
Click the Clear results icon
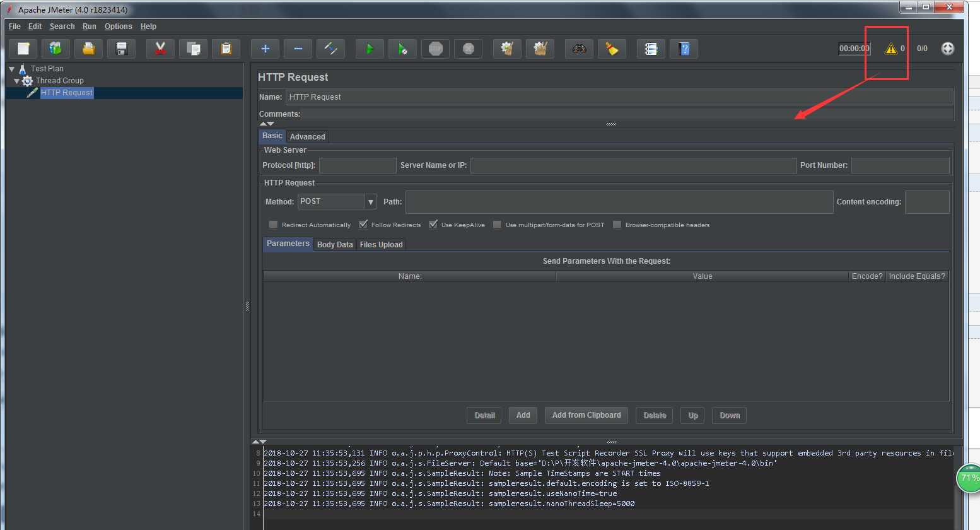pyautogui.click(x=507, y=49)
